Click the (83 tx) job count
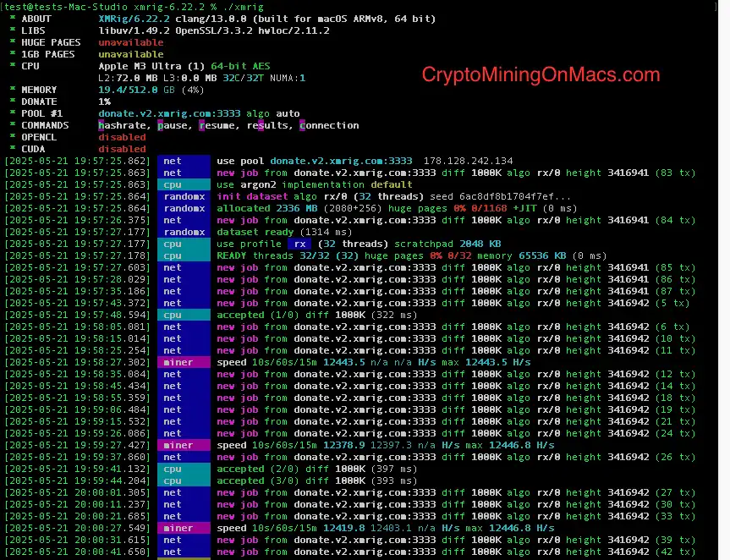The image size is (730, 560). (x=676, y=173)
